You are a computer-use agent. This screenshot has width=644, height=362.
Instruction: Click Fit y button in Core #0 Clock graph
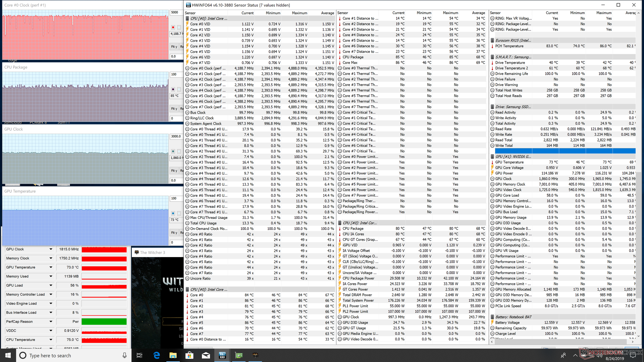pos(174,47)
